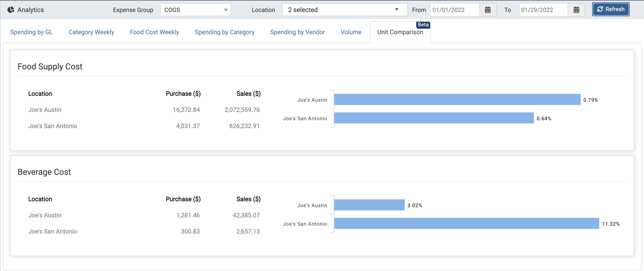Image resolution: width=644 pixels, height=271 pixels.
Task: Open the calendar picker for the To date
Action: pos(576,10)
